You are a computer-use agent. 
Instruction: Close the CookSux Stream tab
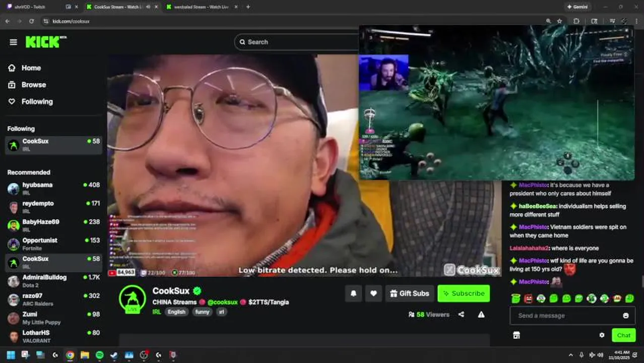click(x=156, y=7)
